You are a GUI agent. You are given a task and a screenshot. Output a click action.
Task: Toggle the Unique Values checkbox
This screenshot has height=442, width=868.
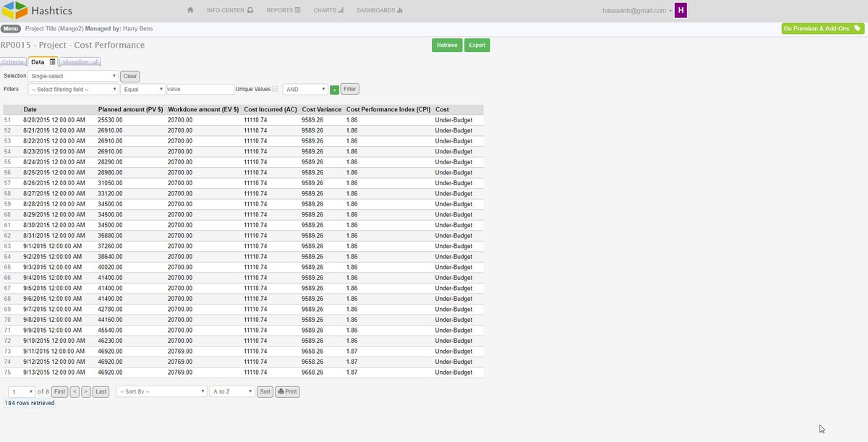click(x=275, y=89)
